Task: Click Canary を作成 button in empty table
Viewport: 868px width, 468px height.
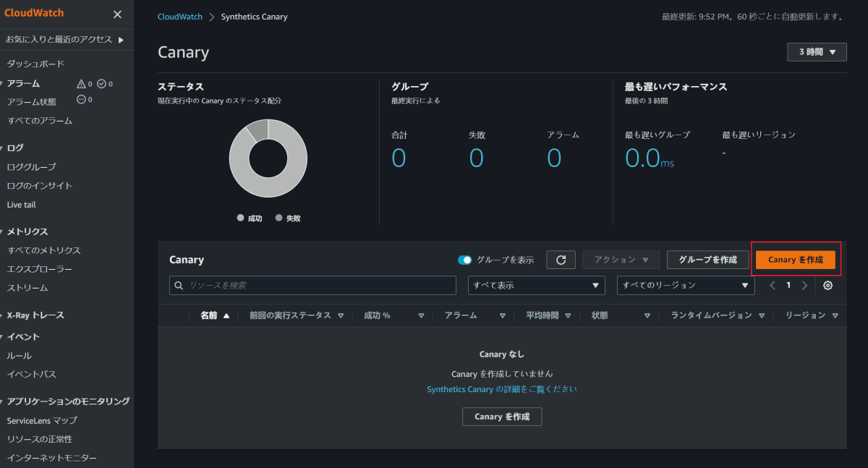Action: click(502, 417)
